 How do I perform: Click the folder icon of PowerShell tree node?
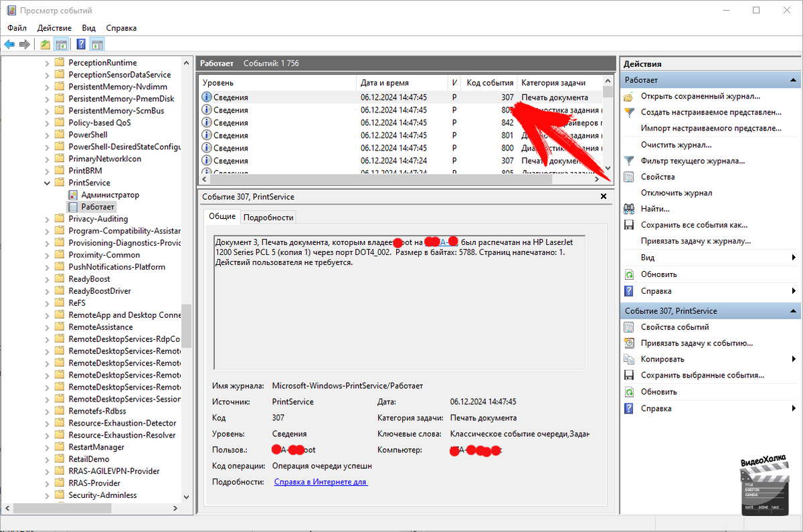[60, 135]
